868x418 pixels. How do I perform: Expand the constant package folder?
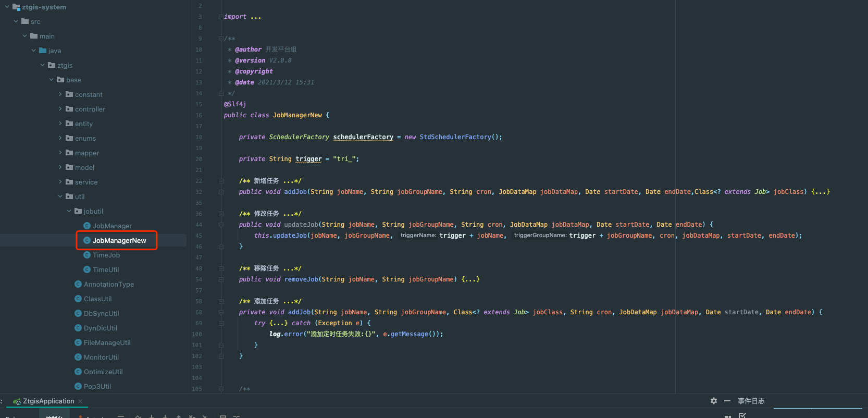(x=60, y=94)
